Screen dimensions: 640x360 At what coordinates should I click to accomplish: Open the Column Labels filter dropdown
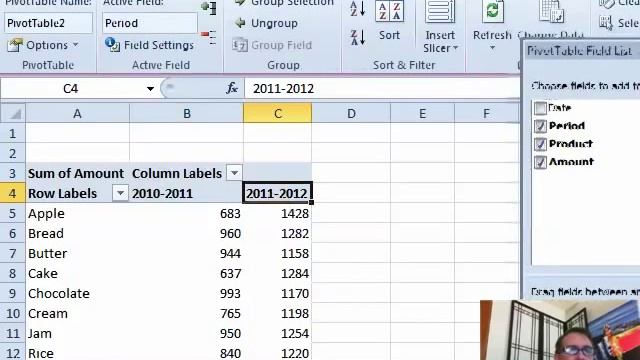[234, 173]
